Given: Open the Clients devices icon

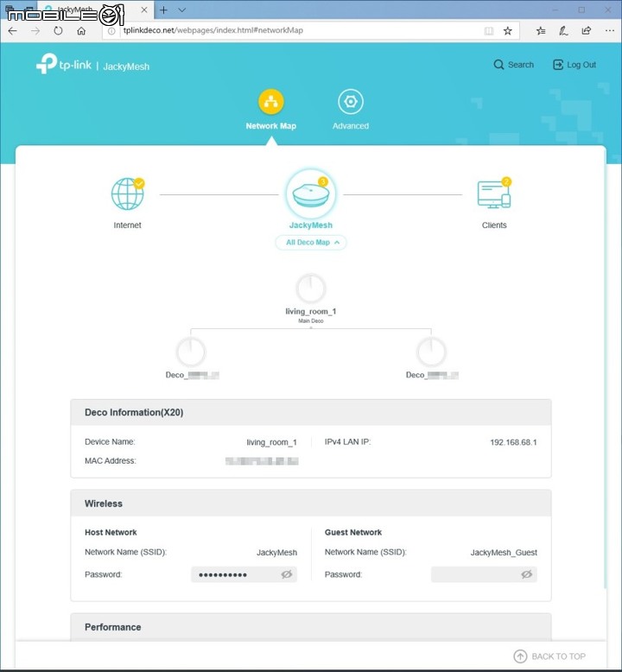Looking at the screenshot, I should coord(494,194).
